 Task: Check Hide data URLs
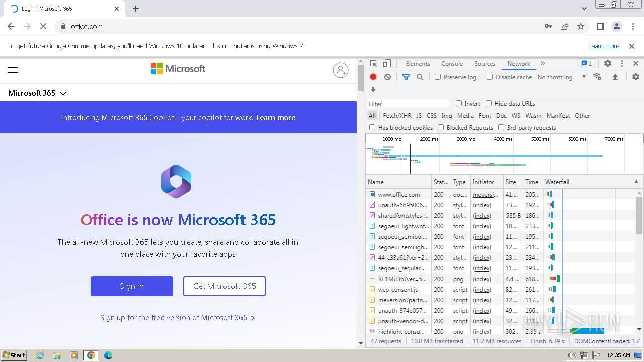(489, 103)
